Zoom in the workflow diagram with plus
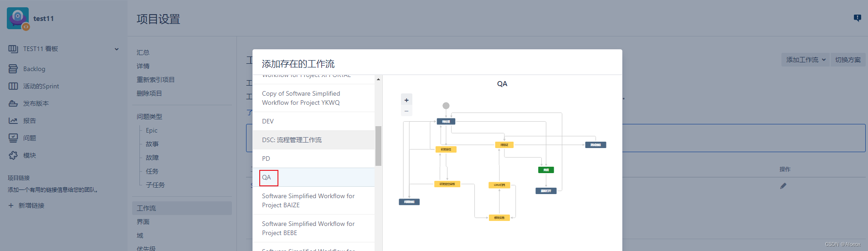The width and height of the screenshot is (868, 251). 406,100
